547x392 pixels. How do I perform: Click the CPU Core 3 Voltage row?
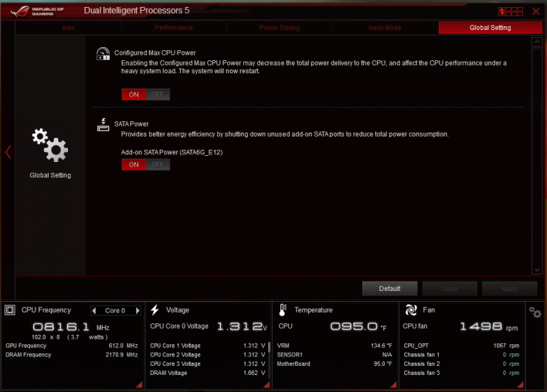pyautogui.click(x=208, y=363)
